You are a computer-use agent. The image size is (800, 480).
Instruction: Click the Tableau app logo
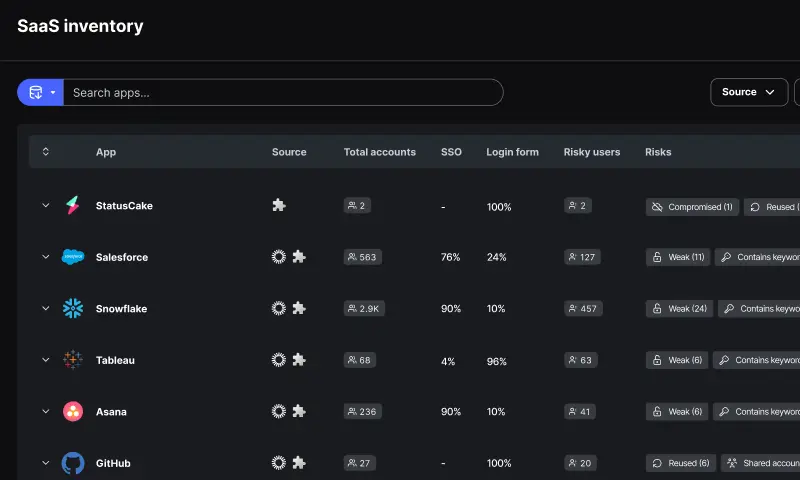pos(73,360)
